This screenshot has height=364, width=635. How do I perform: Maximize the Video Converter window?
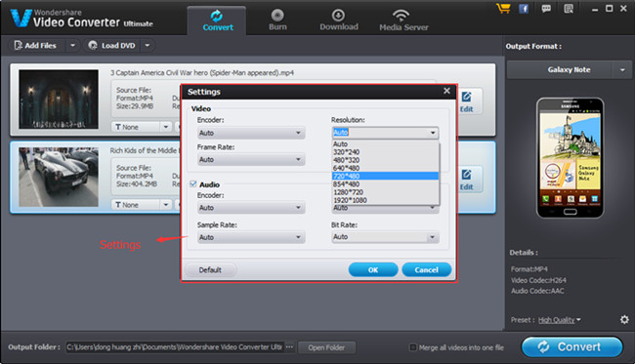609,8
